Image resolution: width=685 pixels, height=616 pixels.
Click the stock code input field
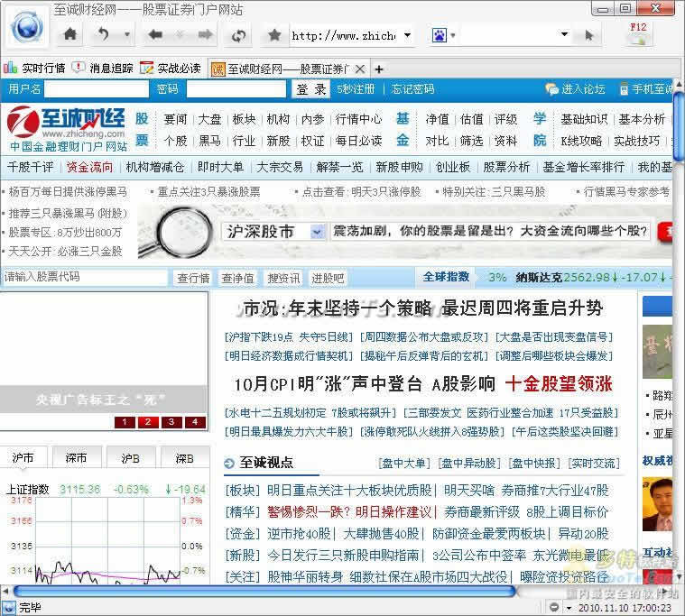pyautogui.click(x=85, y=277)
